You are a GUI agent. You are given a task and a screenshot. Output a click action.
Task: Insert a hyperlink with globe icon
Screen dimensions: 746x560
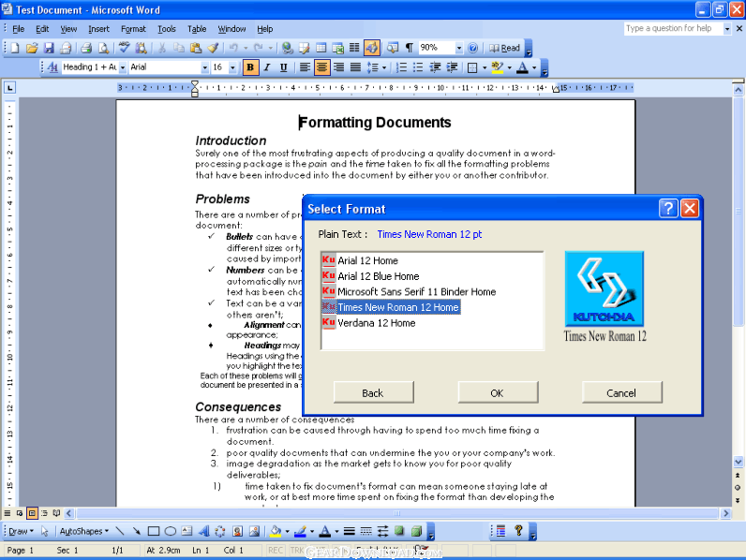287,48
